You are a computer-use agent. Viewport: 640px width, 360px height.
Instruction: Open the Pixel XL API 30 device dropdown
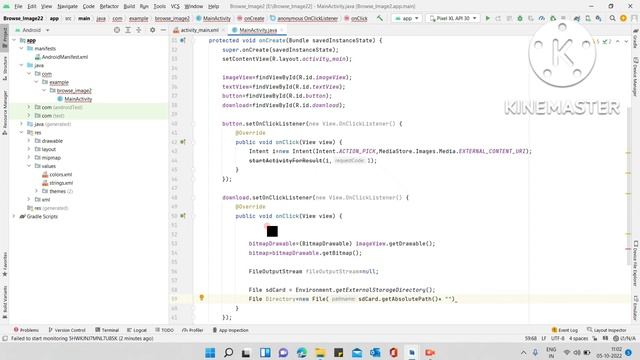pyautogui.click(x=453, y=18)
